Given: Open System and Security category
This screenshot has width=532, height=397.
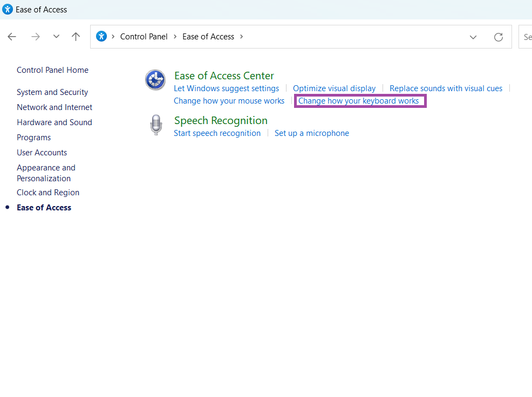Looking at the screenshot, I should (52, 92).
